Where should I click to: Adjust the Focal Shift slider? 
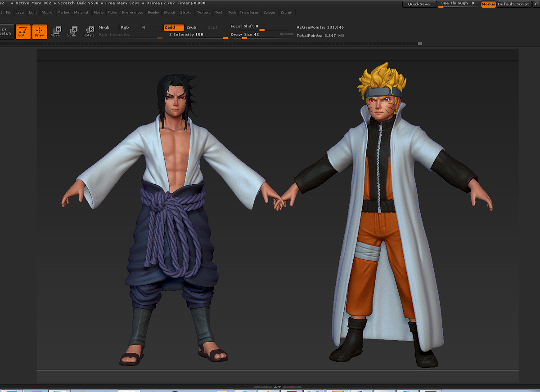pyautogui.click(x=261, y=27)
